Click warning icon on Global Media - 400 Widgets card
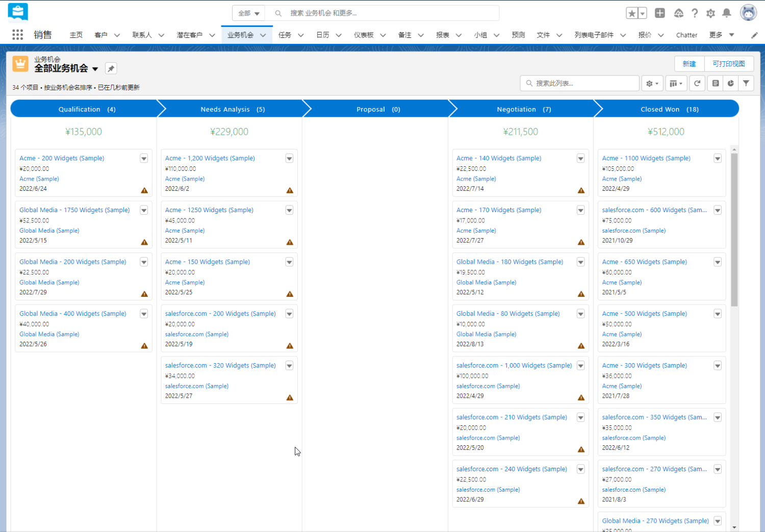Image resolution: width=765 pixels, height=532 pixels. (x=144, y=346)
